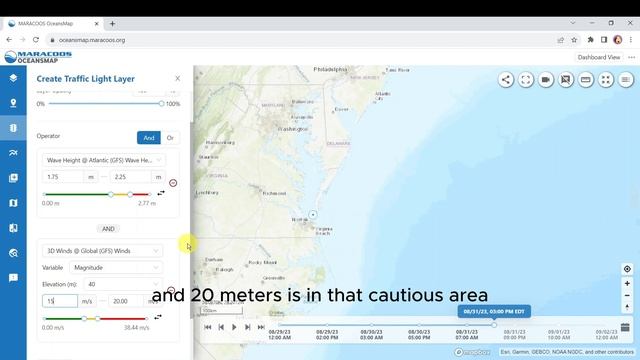Click the wave height lower value 1.75 field
Viewport: 640px width, 360px height.
point(63,177)
